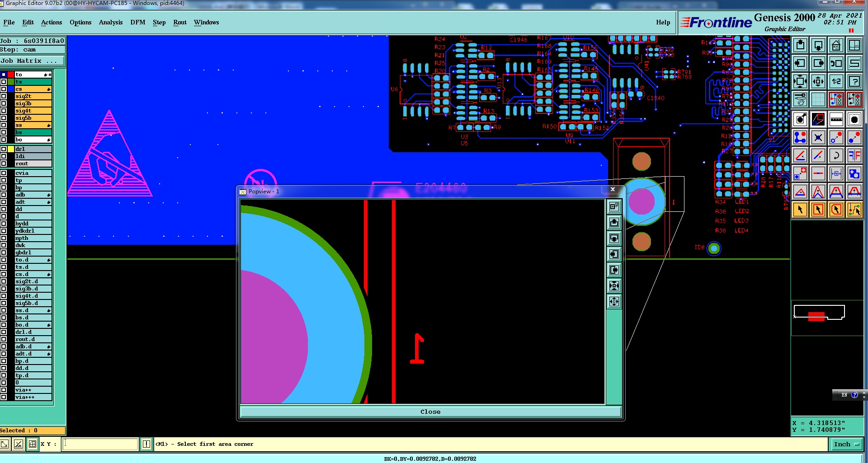Click the ruler measure tool icon
868x463 pixels.
point(836,120)
